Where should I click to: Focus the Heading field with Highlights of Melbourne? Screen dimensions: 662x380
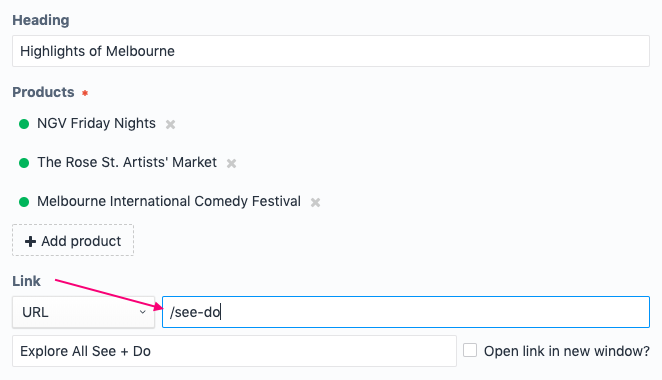[x=331, y=51]
